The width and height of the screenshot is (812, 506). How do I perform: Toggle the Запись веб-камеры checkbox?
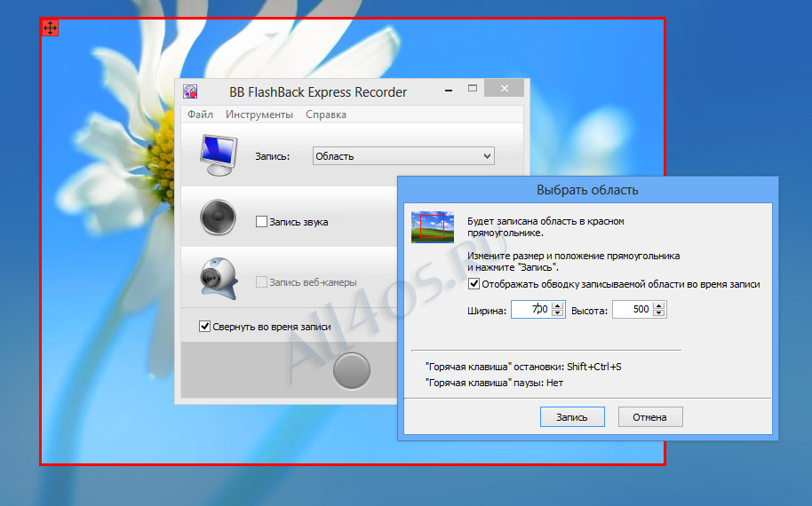261,282
